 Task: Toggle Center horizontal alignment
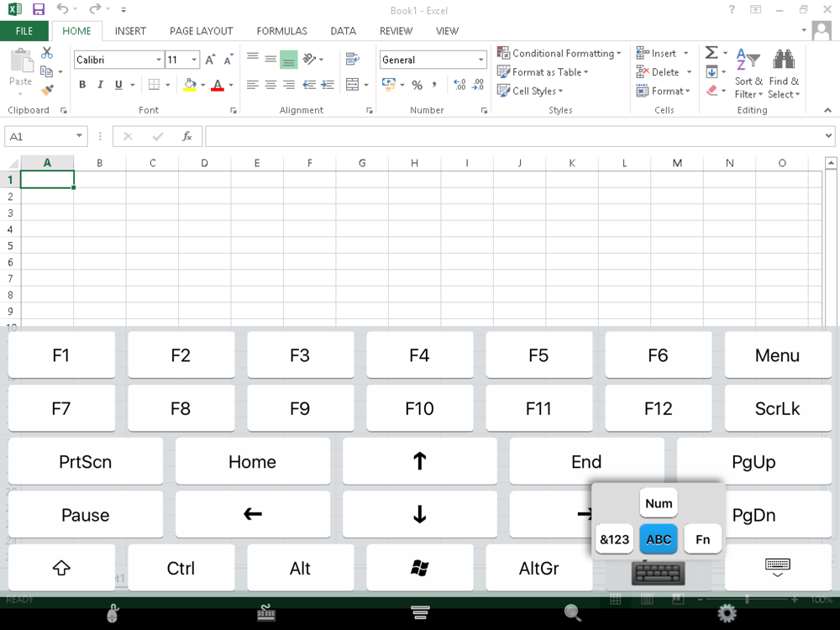tap(270, 85)
